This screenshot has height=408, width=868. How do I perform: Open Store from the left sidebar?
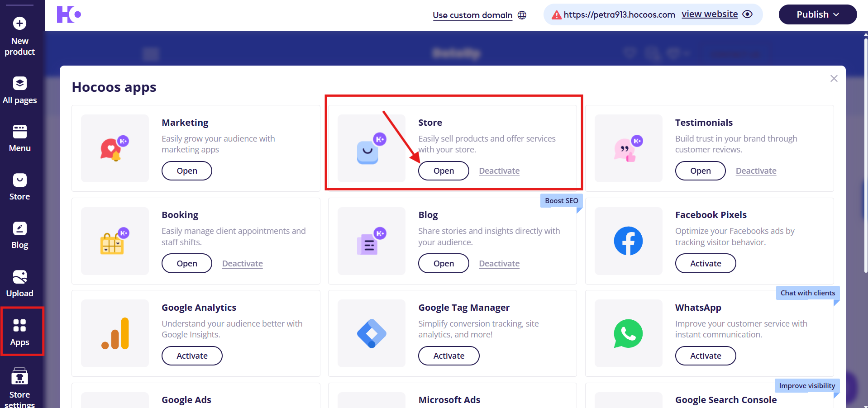19,187
